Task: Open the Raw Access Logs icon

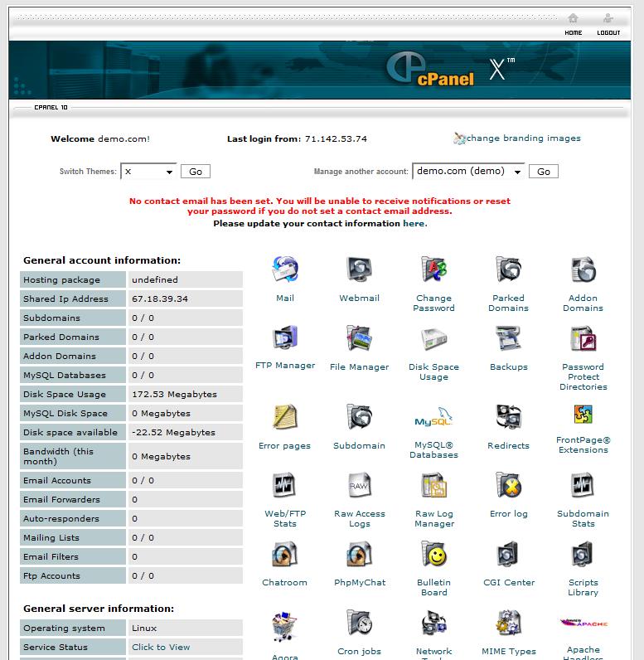Action: [x=359, y=485]
